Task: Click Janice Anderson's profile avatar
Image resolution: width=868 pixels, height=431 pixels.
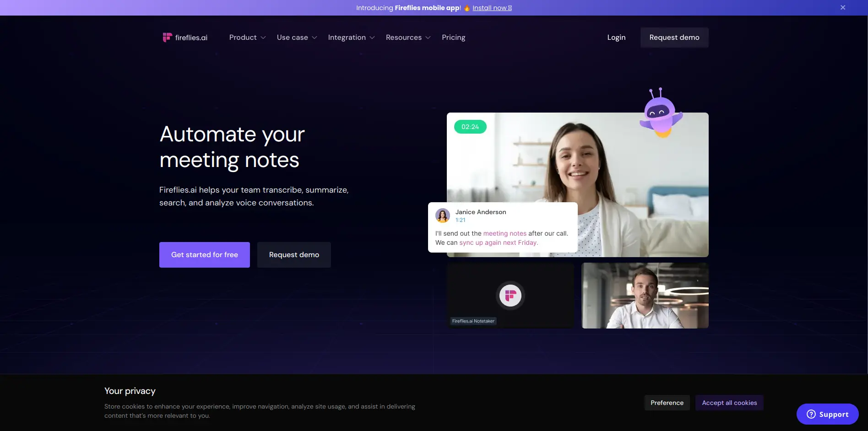Action: tap(443, 215)
